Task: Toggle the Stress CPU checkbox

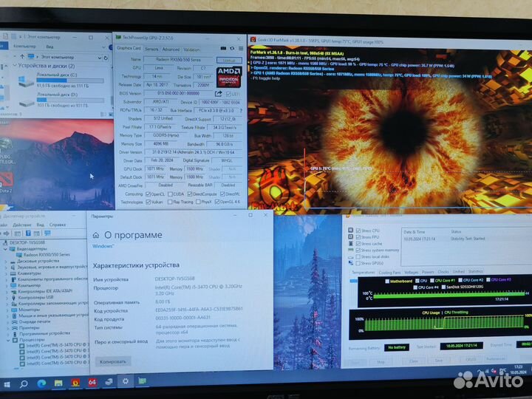Action: [x=358, y=231]
